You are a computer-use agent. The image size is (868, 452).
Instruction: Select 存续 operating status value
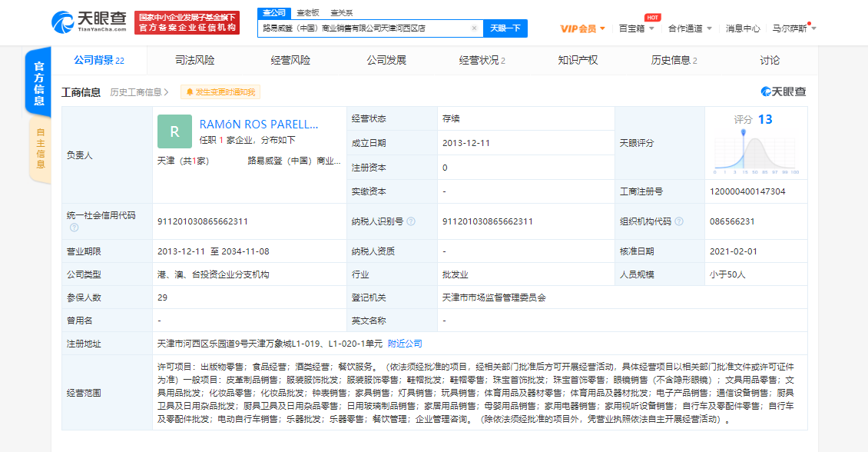click(x=451, y=118)
